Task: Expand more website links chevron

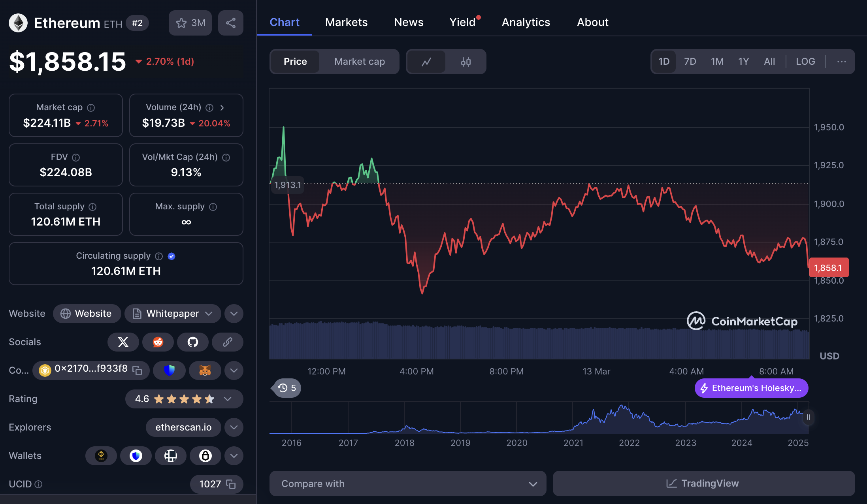Action: pos(234,314)
